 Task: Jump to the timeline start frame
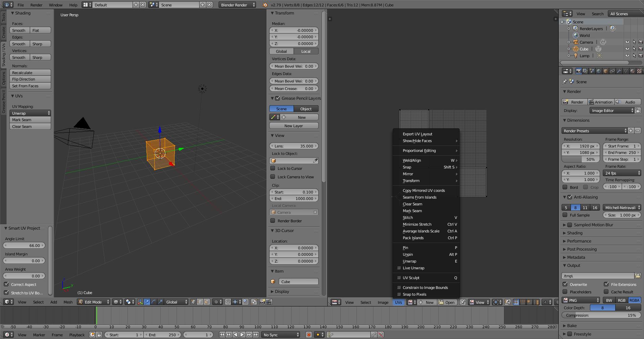point(222,335)
